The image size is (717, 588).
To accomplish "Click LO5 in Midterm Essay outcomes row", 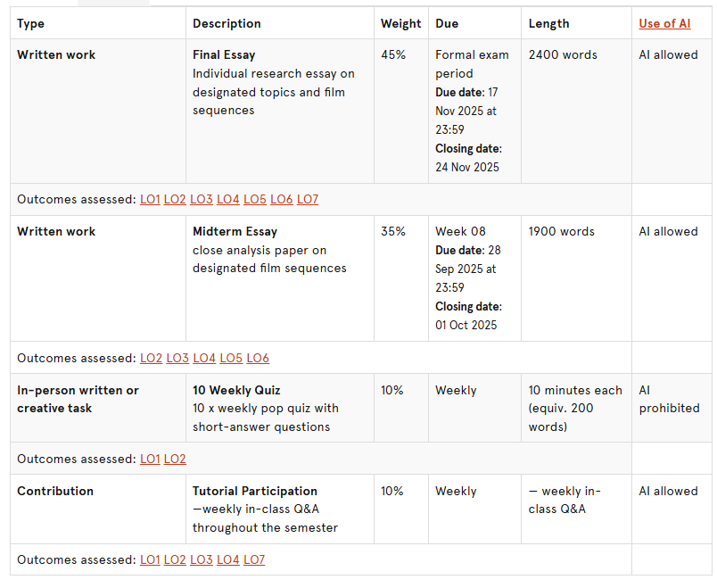I will [x=231, y=358].
